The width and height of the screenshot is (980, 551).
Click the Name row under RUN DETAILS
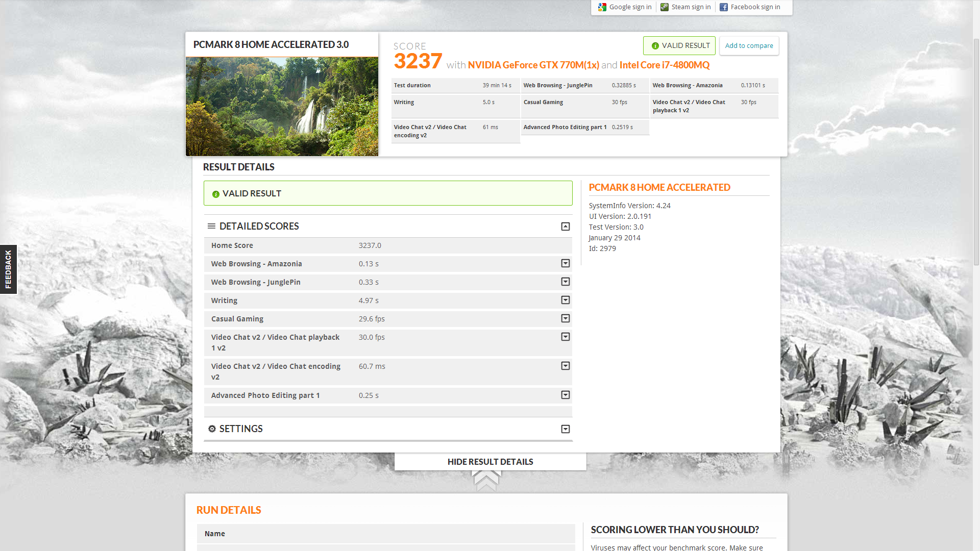tap(386, 534)
